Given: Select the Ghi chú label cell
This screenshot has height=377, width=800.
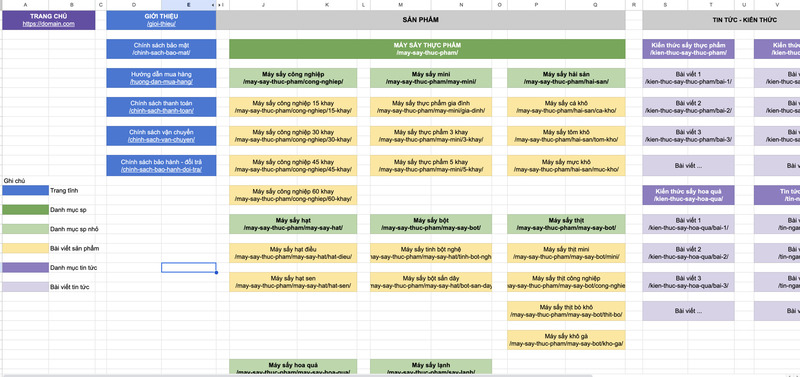Looking at the screenshot, I should coord(26,181).
